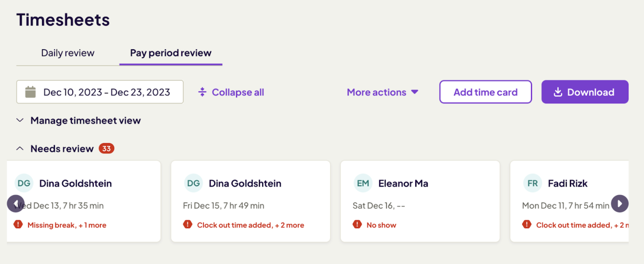
Task: Click the left carousel navigation arrow
Action: 16,203
